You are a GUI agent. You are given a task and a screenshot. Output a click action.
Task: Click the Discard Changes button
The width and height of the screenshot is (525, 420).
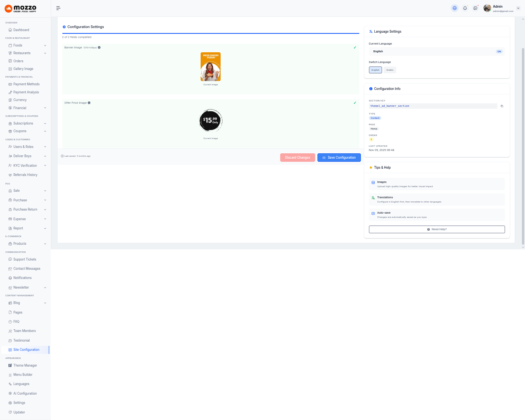pos(297,158)
